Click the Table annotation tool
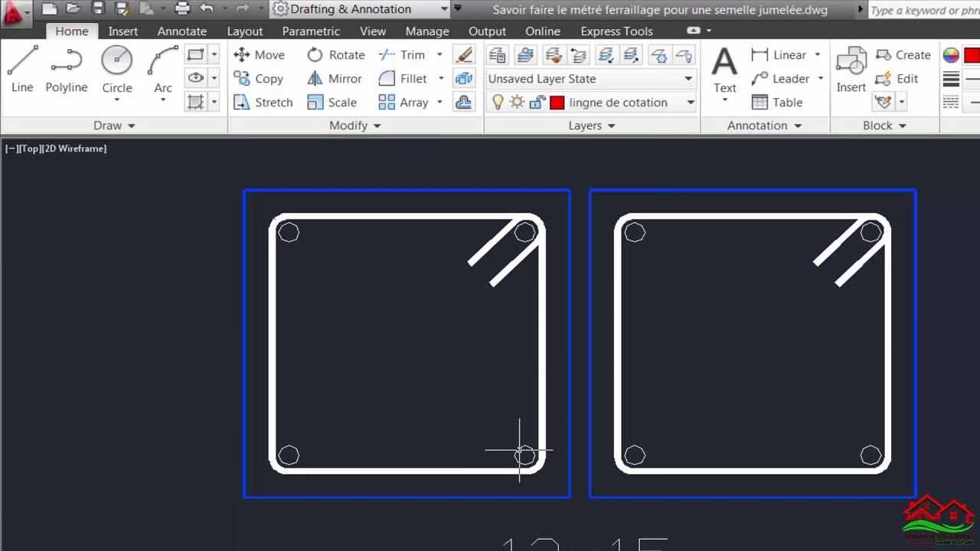This screenshot has height=551, width=980. (x=777, y=103)
